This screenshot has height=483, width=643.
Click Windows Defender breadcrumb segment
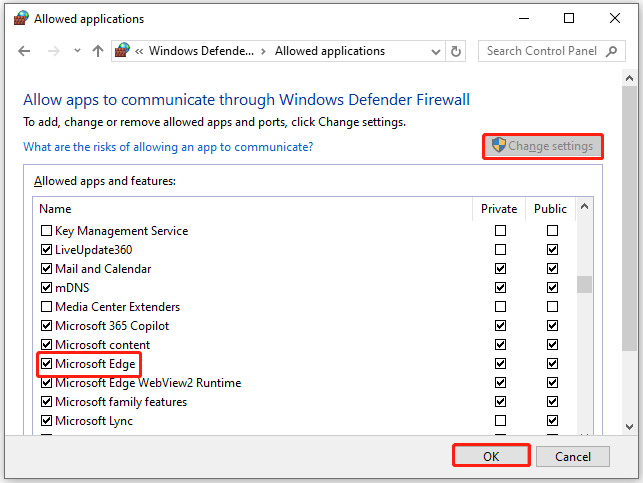[x=201, y=51]
